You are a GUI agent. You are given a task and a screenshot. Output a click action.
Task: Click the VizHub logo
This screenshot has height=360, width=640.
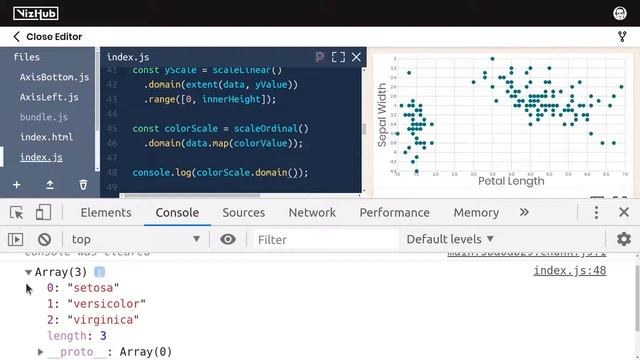pos(36,13)
